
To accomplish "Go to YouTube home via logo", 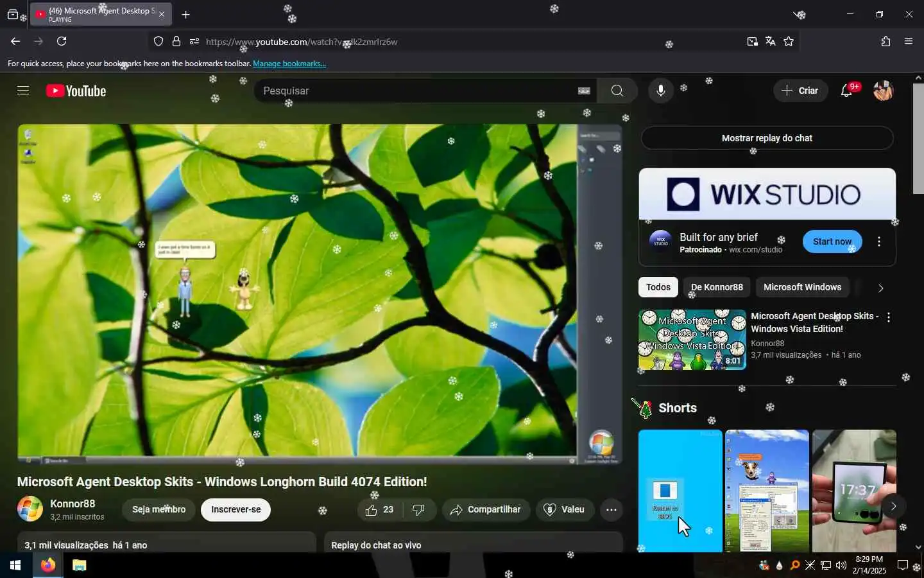I will pyautogui.click(x=76, y=91).
